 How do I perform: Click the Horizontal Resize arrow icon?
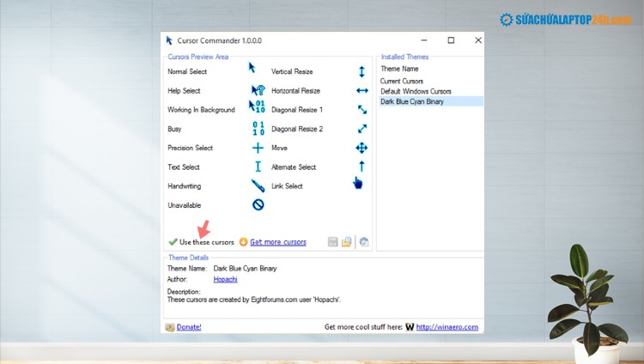[x=362, y=90]
